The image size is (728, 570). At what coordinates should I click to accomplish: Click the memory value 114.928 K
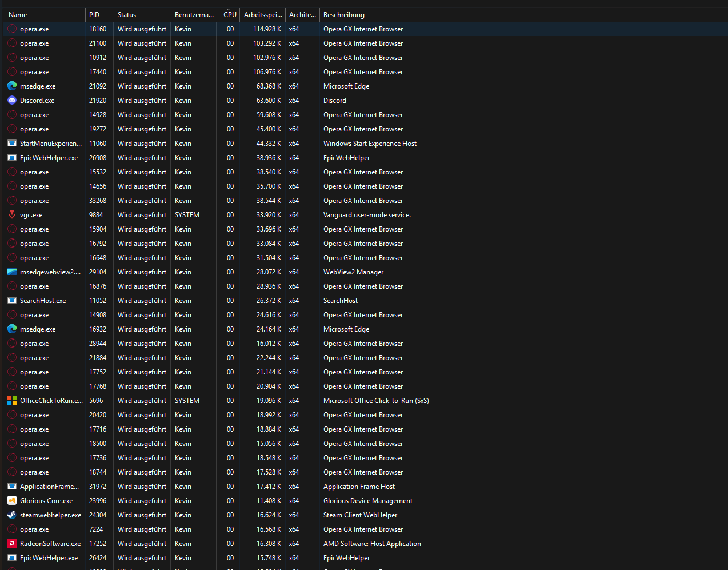(267, 29)
